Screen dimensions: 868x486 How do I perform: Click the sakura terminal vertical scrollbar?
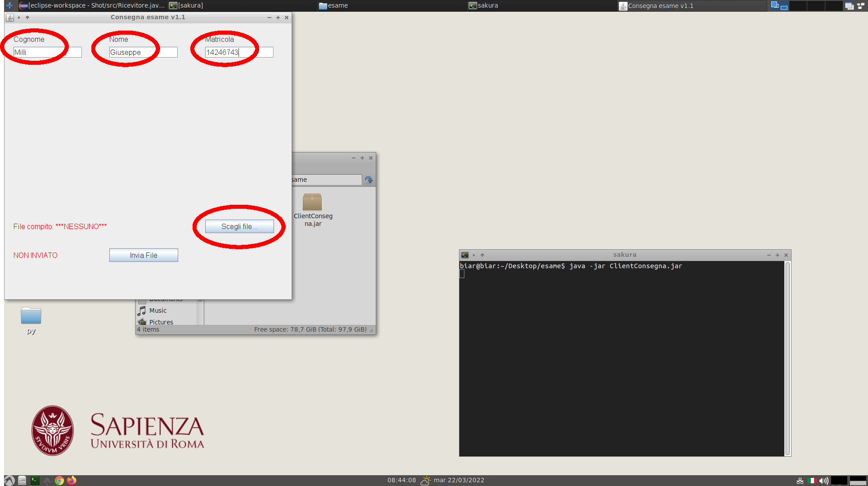[787, 359]
